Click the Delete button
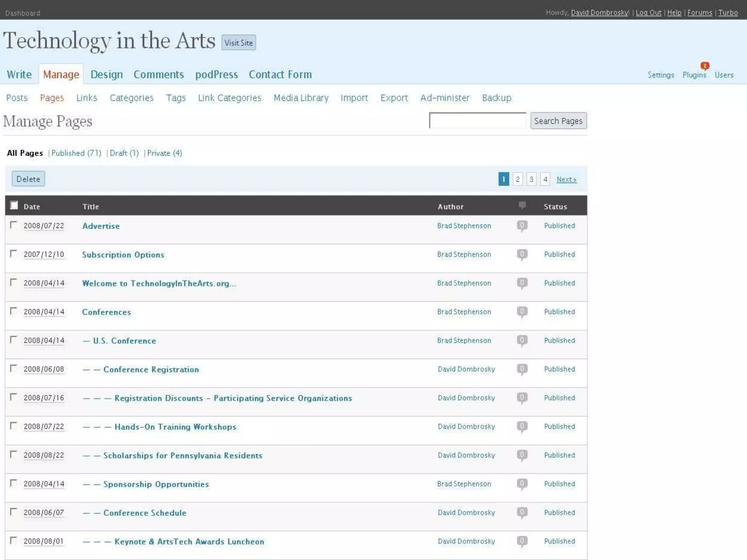Image resolution: width=747 pixels, height=560 pixels. coord(28,179)
